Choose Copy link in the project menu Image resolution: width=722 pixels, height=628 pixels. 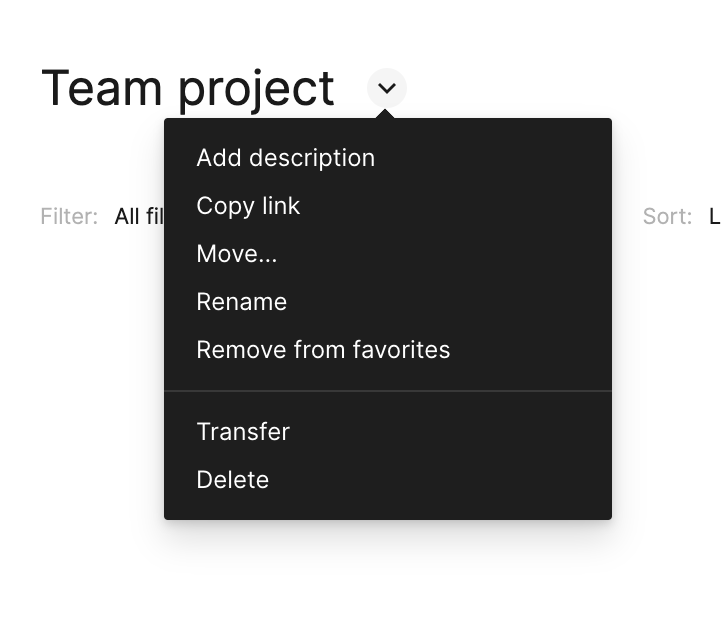pyautogui.click(x=248, y=206)
